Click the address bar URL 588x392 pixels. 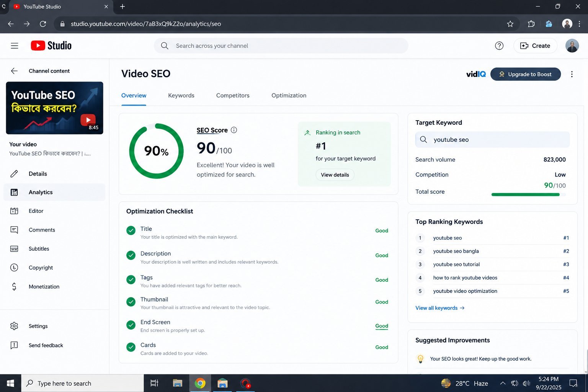[x=146, y=24]
